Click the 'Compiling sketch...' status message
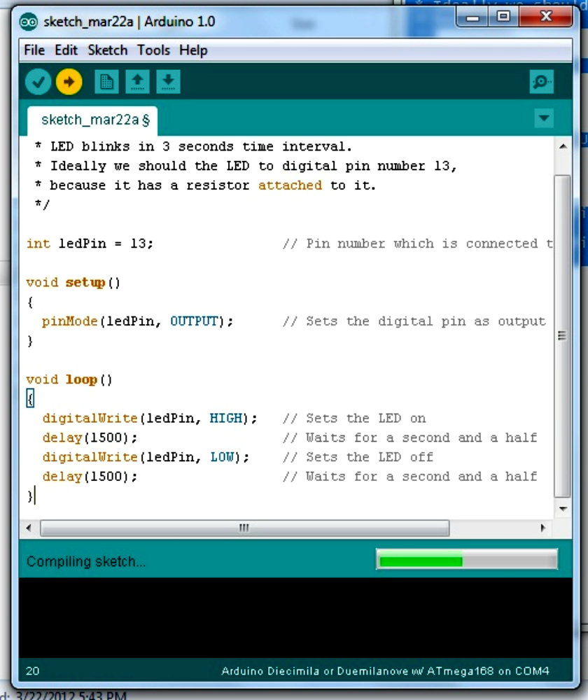Viewport: 588px width, 700px height. coord(86,561)
